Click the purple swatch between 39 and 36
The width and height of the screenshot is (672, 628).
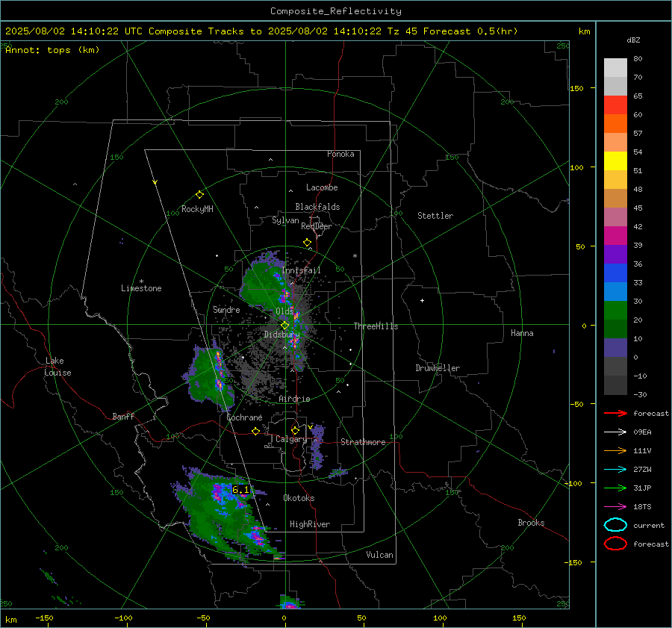point(615,255)
